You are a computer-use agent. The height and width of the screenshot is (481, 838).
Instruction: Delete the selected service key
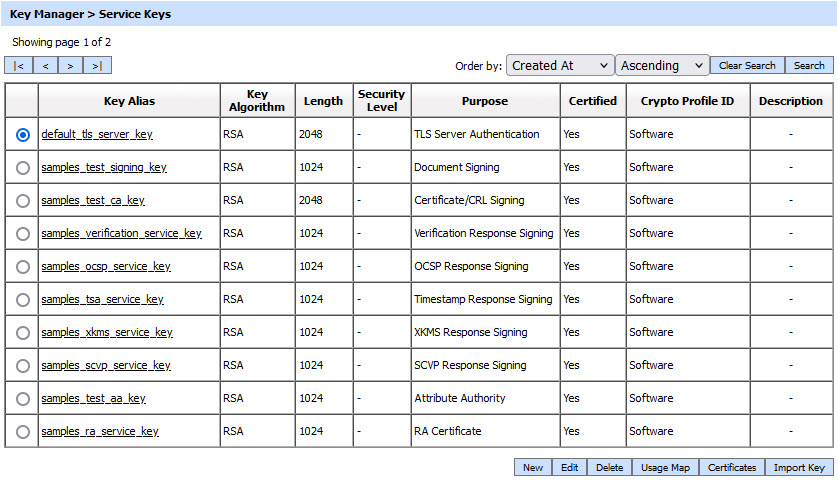click(x=609, y=468)
